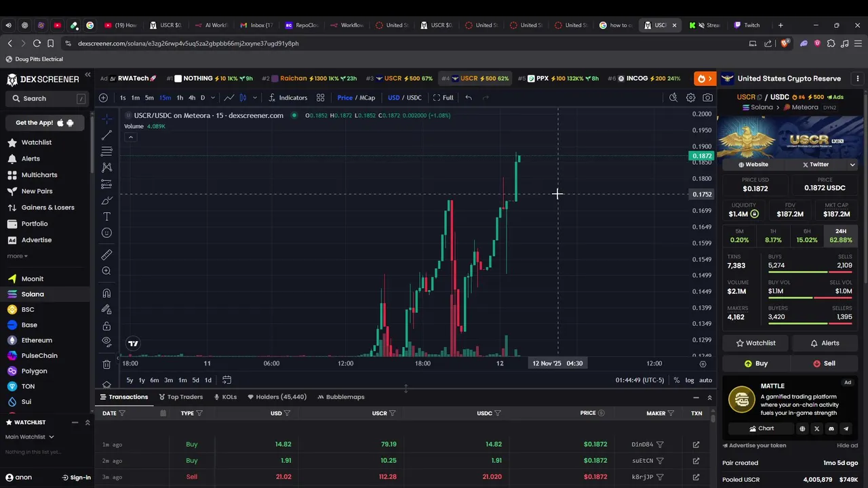Reload the browser page
This screenshot has width=868, height=488.
pos(37,43)
